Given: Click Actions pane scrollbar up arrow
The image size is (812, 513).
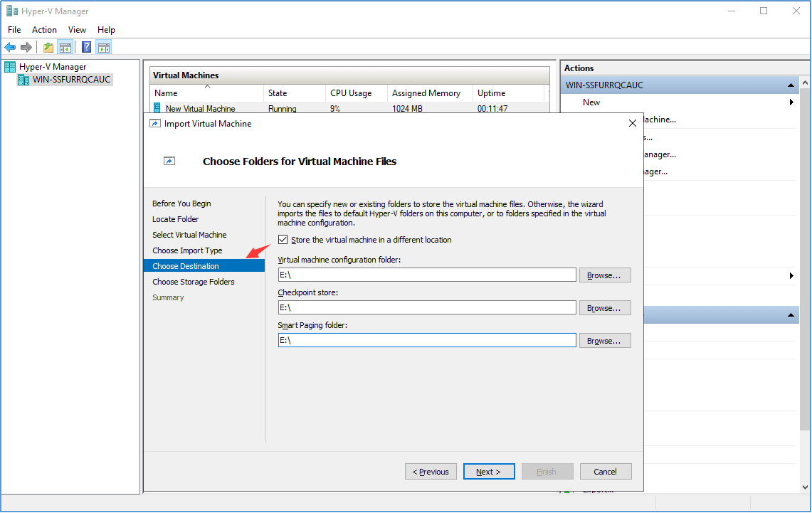Looking at the screenshot, I should pyautogui.click(x=805, y=83).
